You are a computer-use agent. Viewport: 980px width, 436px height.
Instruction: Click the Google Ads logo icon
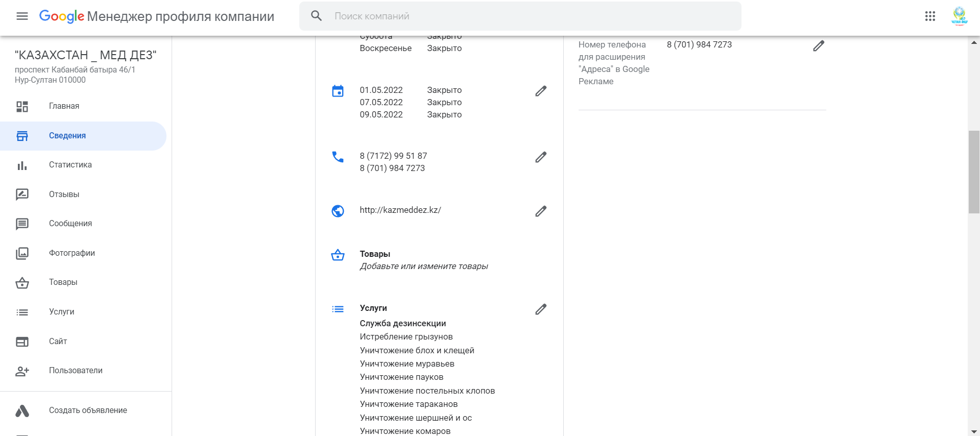click(22, 410)
